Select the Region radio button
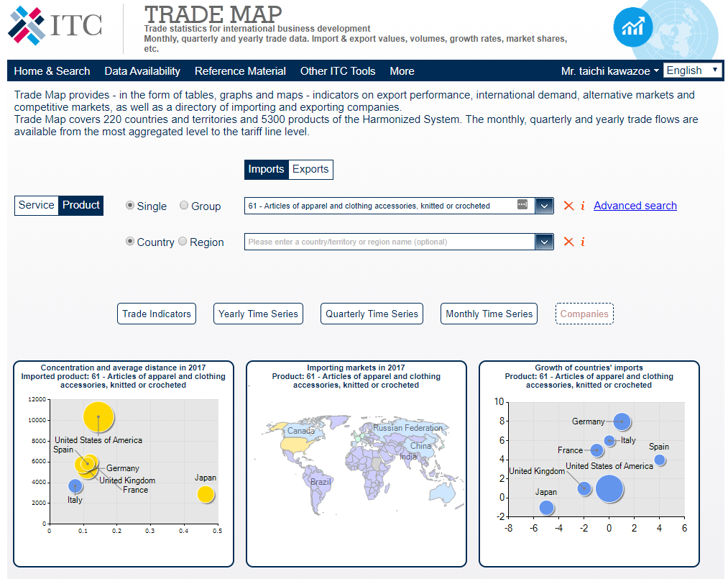Screen dimensions: 728x579 click(183, 241)
